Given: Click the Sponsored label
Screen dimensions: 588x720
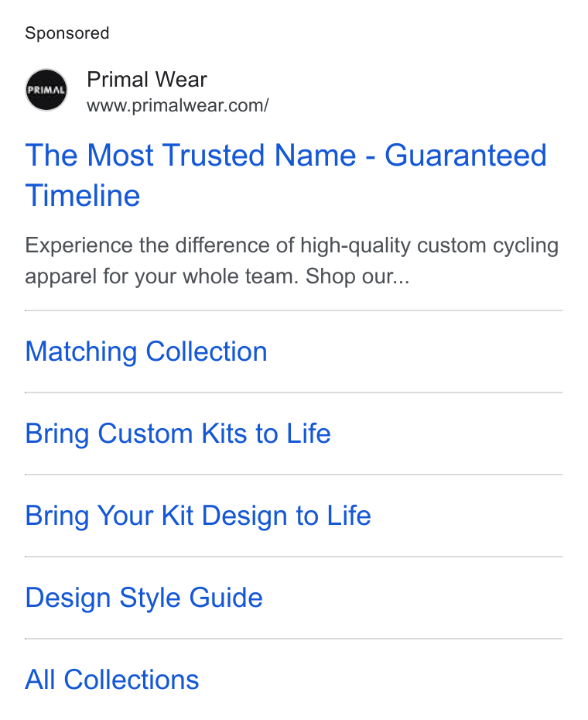Looking at the screenshot, I should coord(67,33).
